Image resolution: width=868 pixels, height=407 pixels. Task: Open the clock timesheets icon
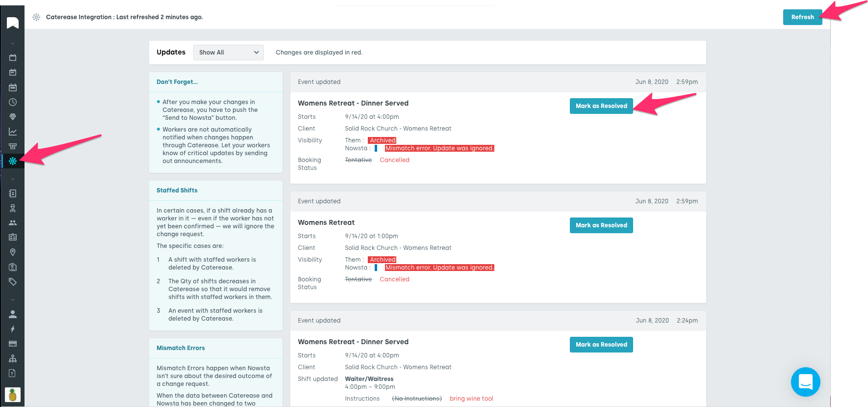coord(13,102)
